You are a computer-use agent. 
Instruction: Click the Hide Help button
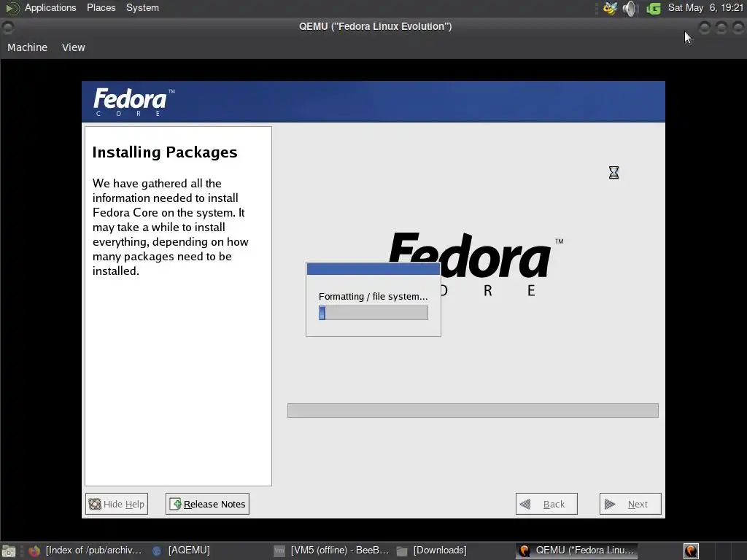click(117, 504)
